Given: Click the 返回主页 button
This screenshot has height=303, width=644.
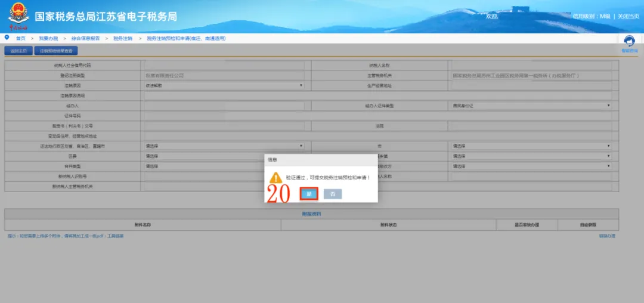Looking at the screenshot, I should [18, 51].
